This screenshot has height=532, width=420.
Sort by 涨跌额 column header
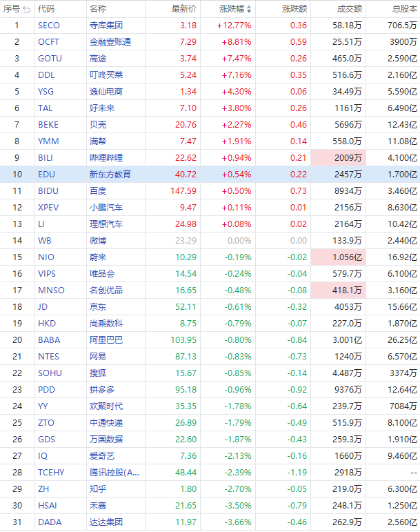pyautogui.click(x=294, y=9)
